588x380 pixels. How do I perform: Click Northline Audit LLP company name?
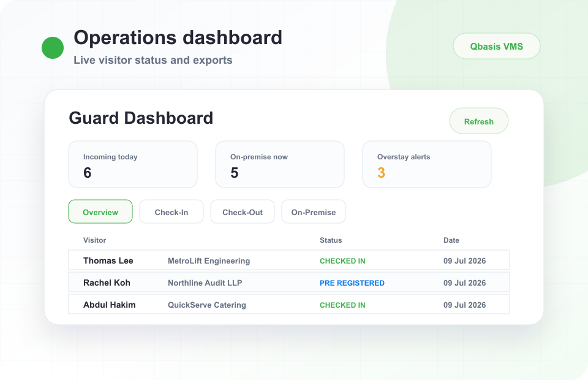[205, 283]
